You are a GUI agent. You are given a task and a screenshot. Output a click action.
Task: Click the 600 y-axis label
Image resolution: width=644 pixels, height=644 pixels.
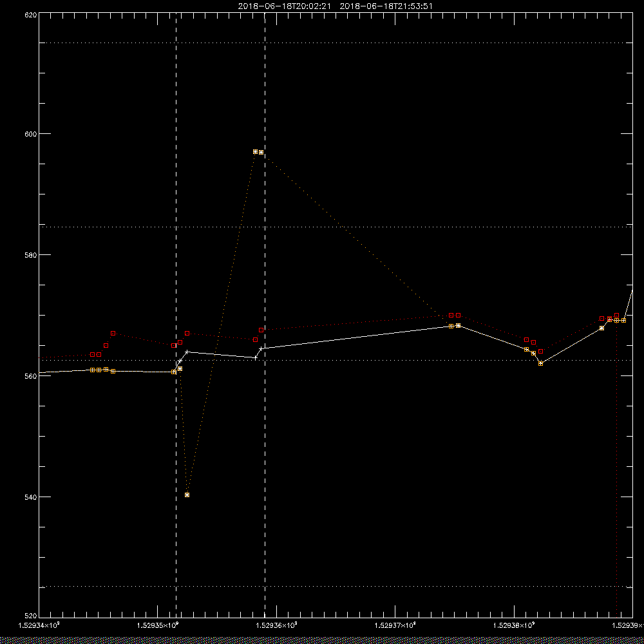32,134
